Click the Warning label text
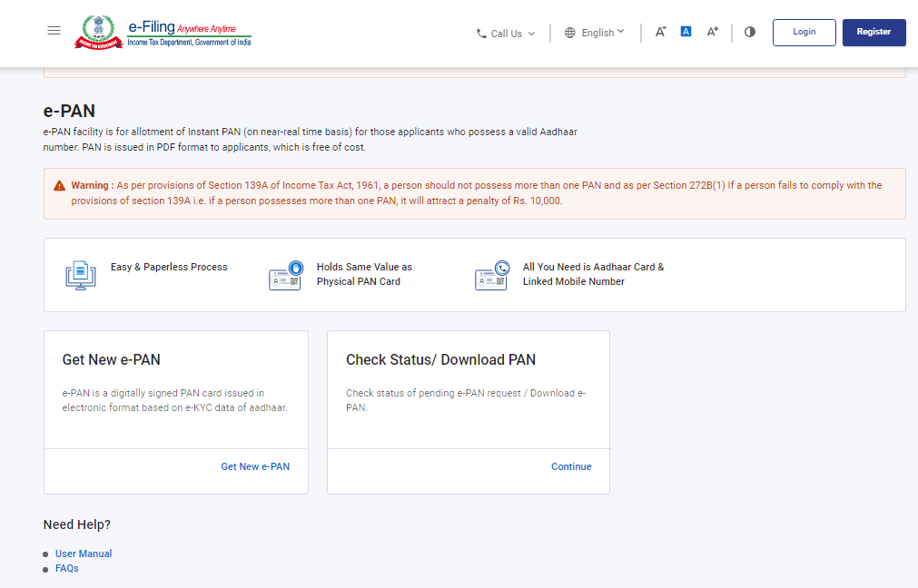 [x=92, y=185]
